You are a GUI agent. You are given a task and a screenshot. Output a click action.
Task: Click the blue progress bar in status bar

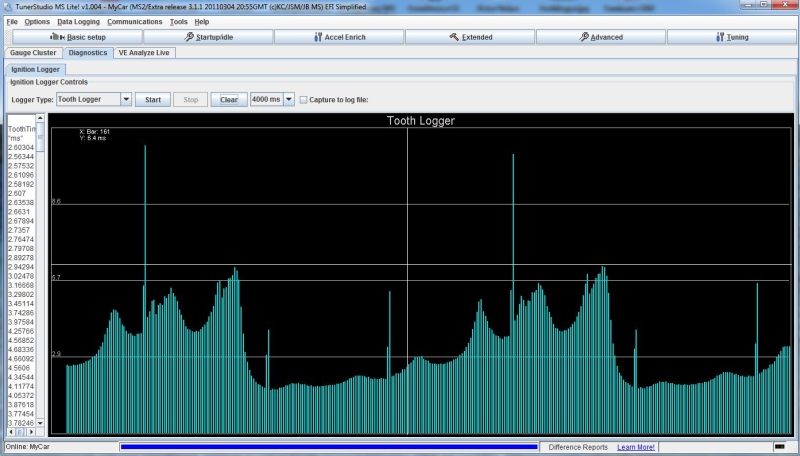click(328, 447)
